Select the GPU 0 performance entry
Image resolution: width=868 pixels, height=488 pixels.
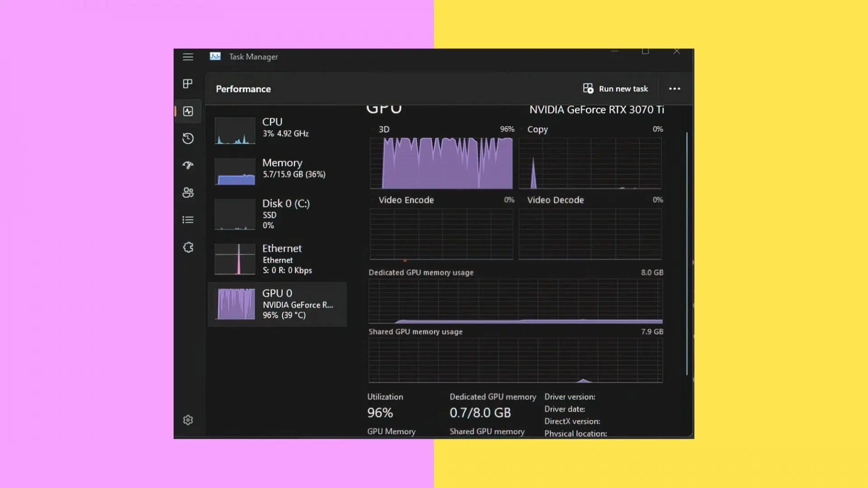pyautogui.click(x=278, y=304)
